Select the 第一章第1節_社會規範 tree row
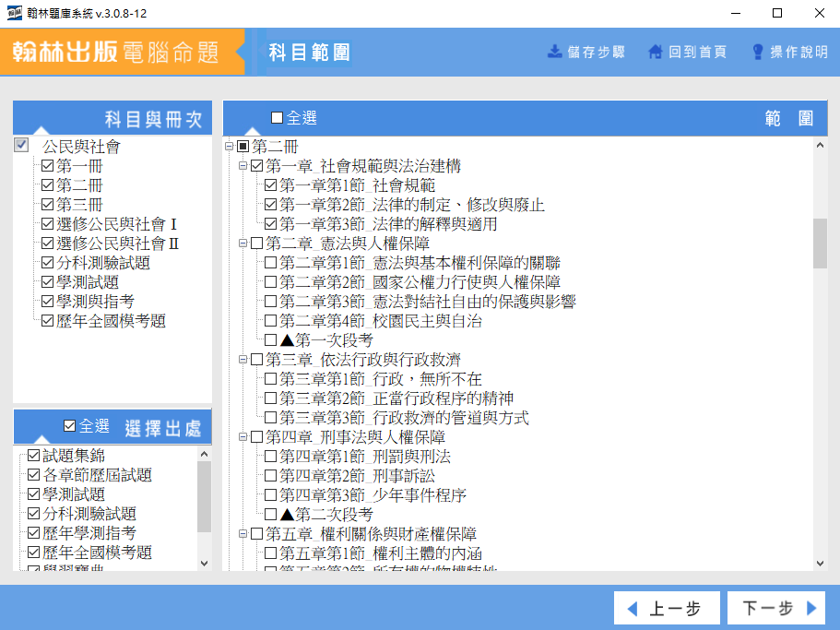The width and height of the screenshot is (840, 630). pos(358,185)
